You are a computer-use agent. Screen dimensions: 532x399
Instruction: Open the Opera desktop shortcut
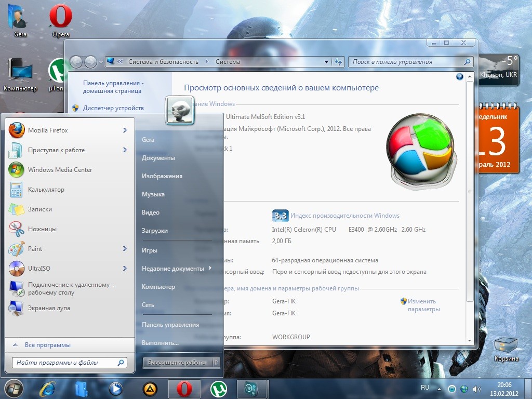click(x=61, y=20)
